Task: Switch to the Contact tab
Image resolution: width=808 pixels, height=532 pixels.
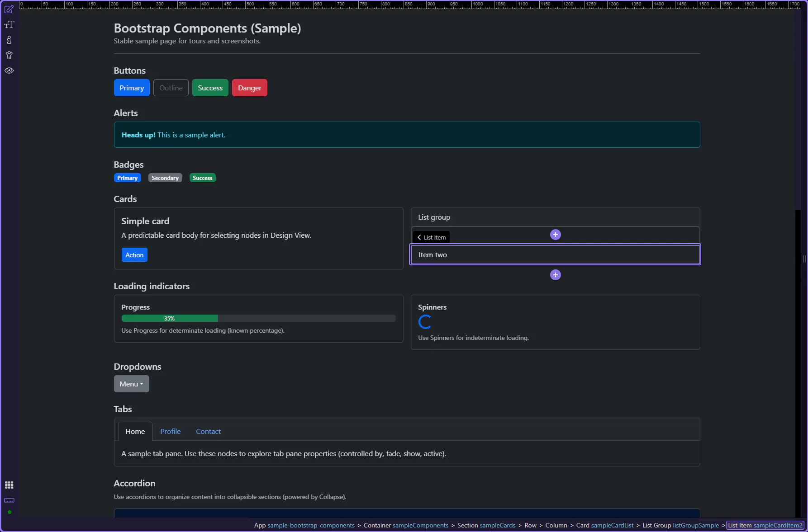Action: (x=208, y=432)
